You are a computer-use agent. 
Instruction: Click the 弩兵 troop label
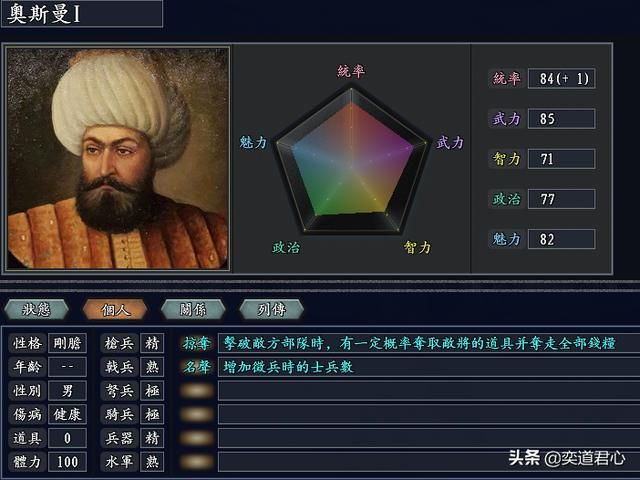point(120,391)
